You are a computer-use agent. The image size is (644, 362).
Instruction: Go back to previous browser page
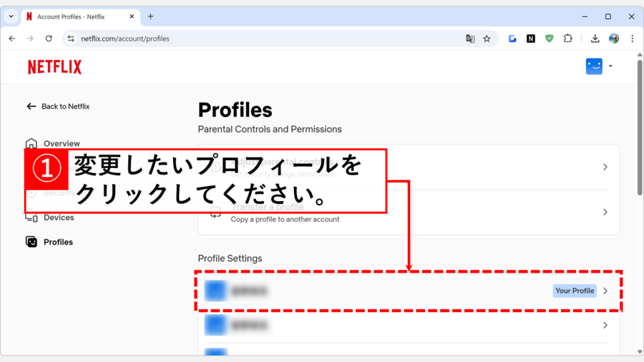click(12, 38)
